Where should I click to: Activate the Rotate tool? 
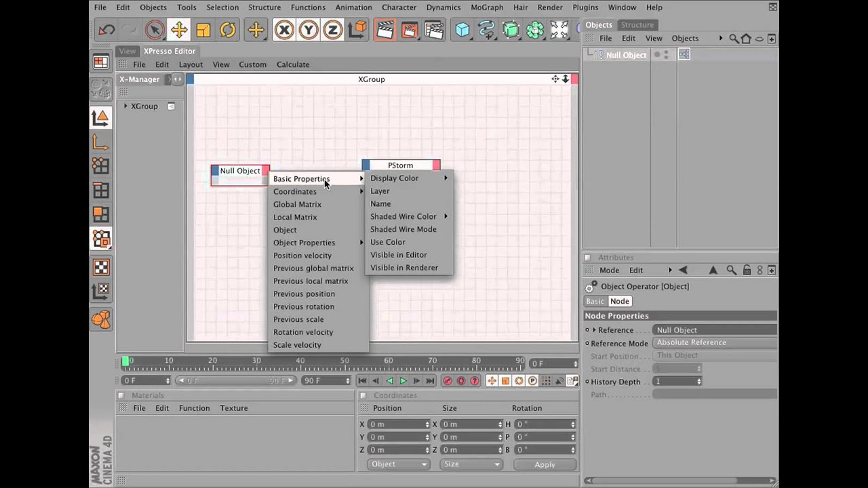pyautogui.click(x=228, y=30)
